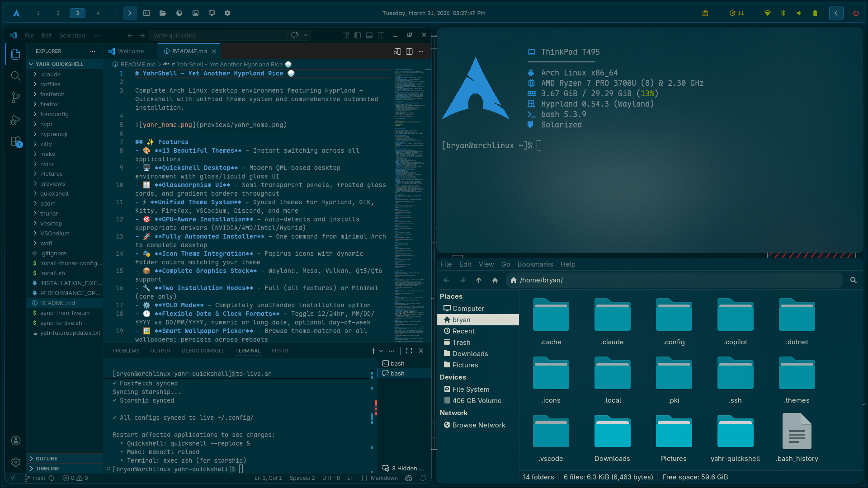Open preview to the side for README.md

click(x=397, y=52)
